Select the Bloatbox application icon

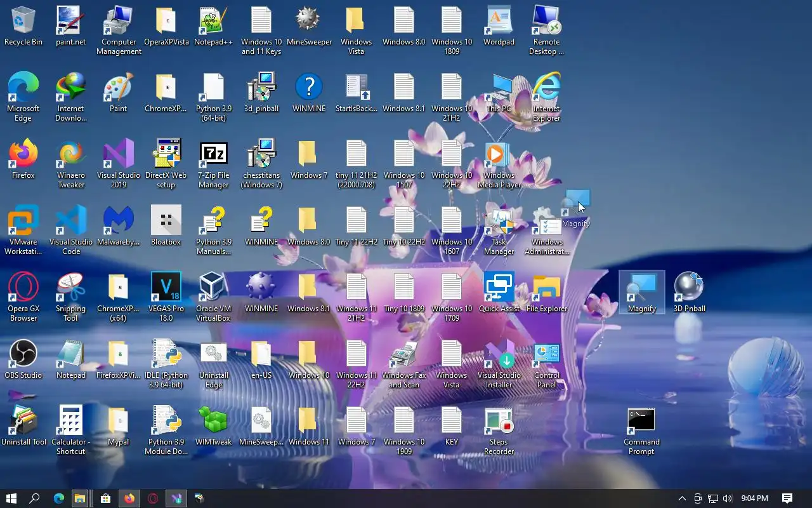point(166,227)
